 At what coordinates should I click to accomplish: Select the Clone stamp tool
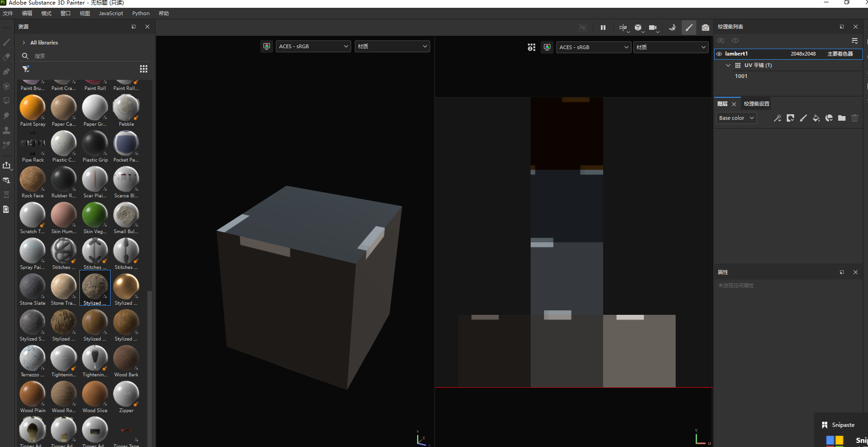pyautogui.click(x=6, y=130)
